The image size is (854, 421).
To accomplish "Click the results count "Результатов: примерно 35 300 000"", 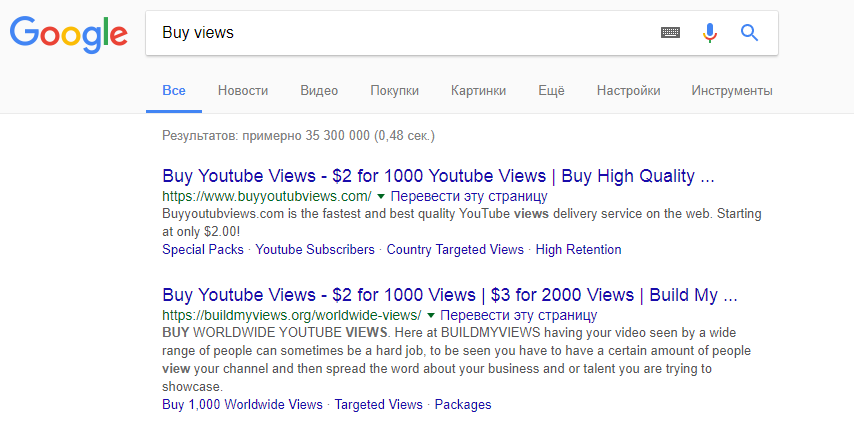I will point(266,136).
